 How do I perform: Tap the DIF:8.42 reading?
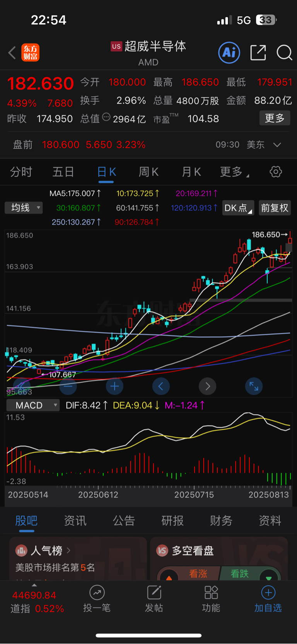tap(86, 405)
